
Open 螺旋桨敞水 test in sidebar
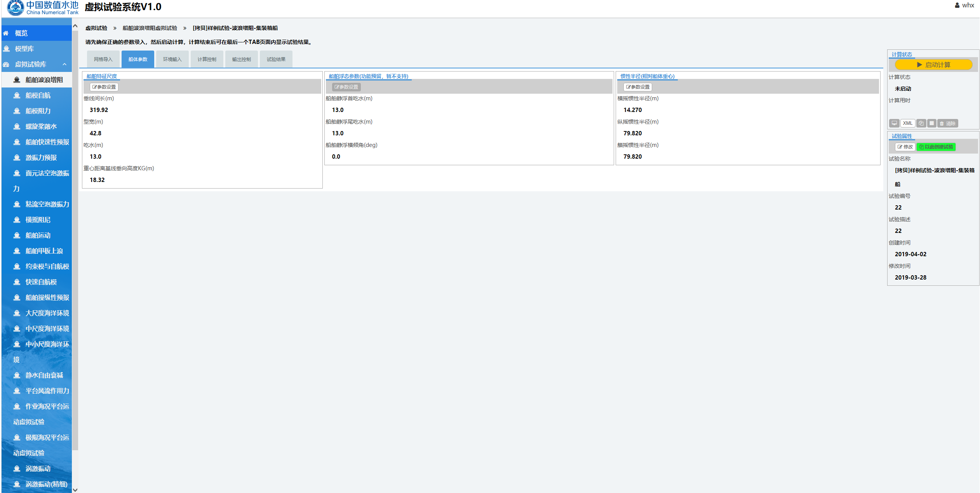41,126
